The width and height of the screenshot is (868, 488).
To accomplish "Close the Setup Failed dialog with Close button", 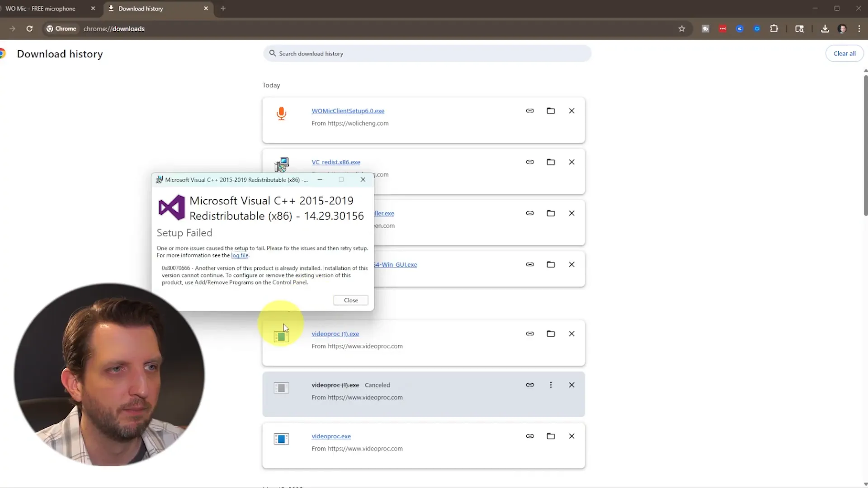I will [x=351, y=300].
